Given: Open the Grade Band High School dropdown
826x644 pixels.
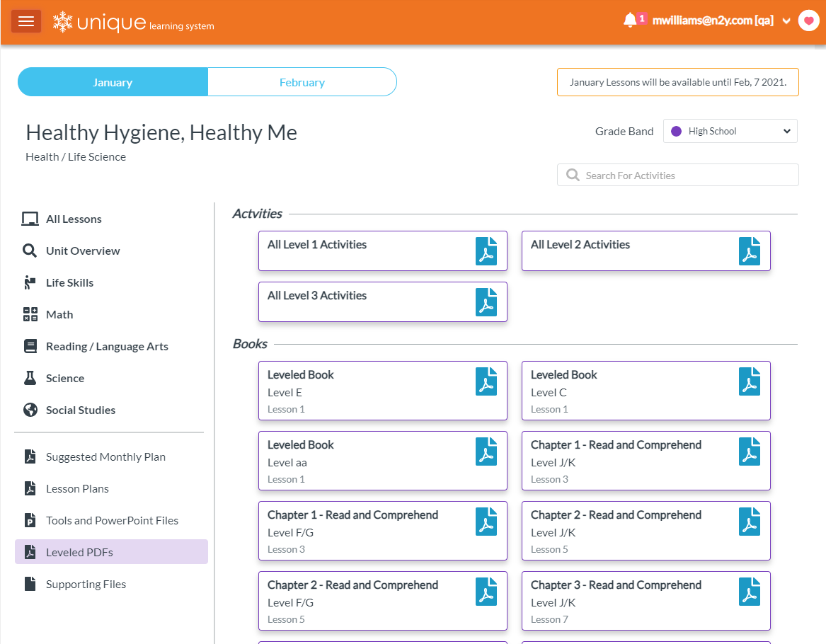Looking at the screenshot, I should click(730, 131).
